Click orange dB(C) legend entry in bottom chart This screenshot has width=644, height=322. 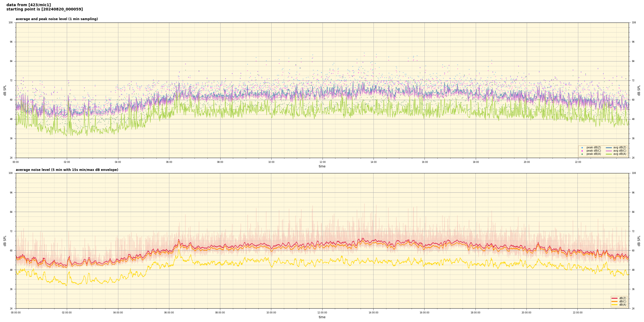click(x=622, y=301)
